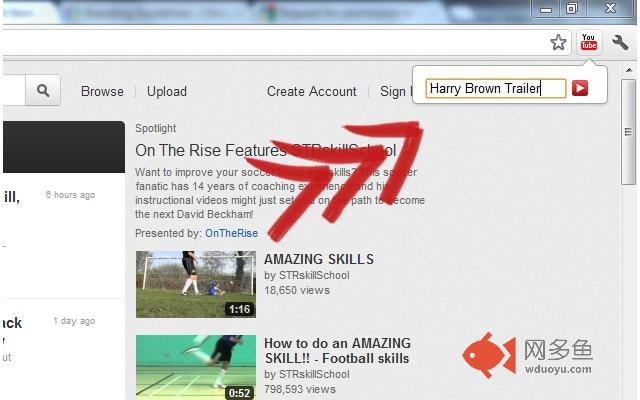Click the dark video player area
The width and height of the screenshot is (640, 400).
tap(64, 147)
